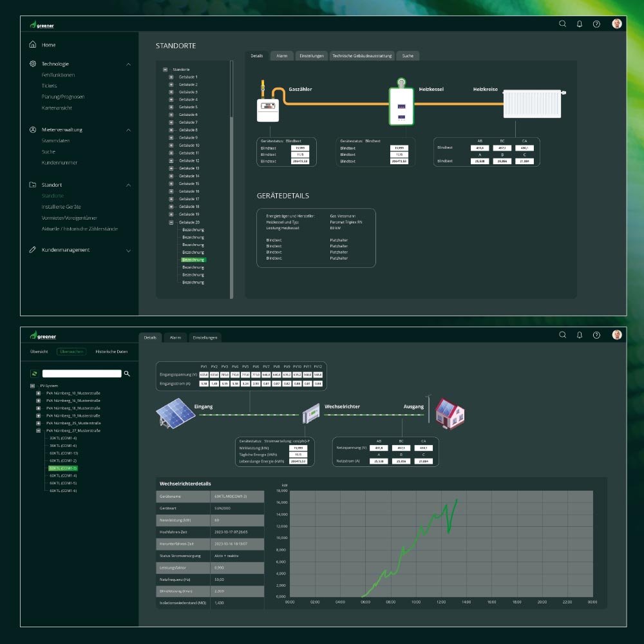Select the Gaszähler gas meter icon

267,104
